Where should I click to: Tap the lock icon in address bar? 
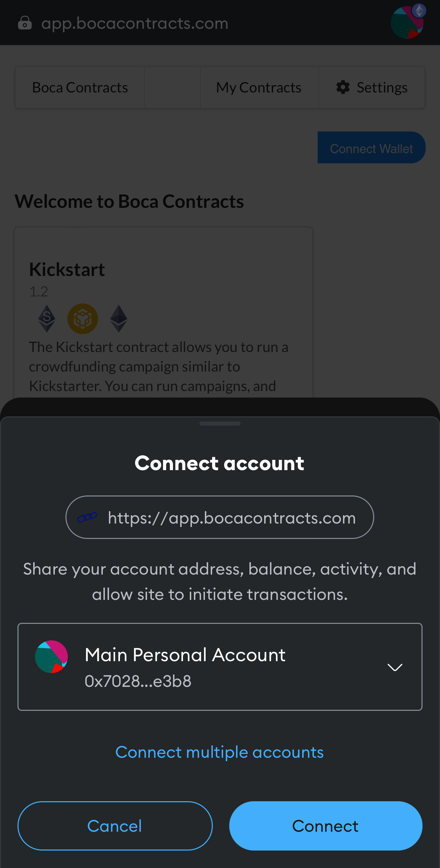(25, 23)
